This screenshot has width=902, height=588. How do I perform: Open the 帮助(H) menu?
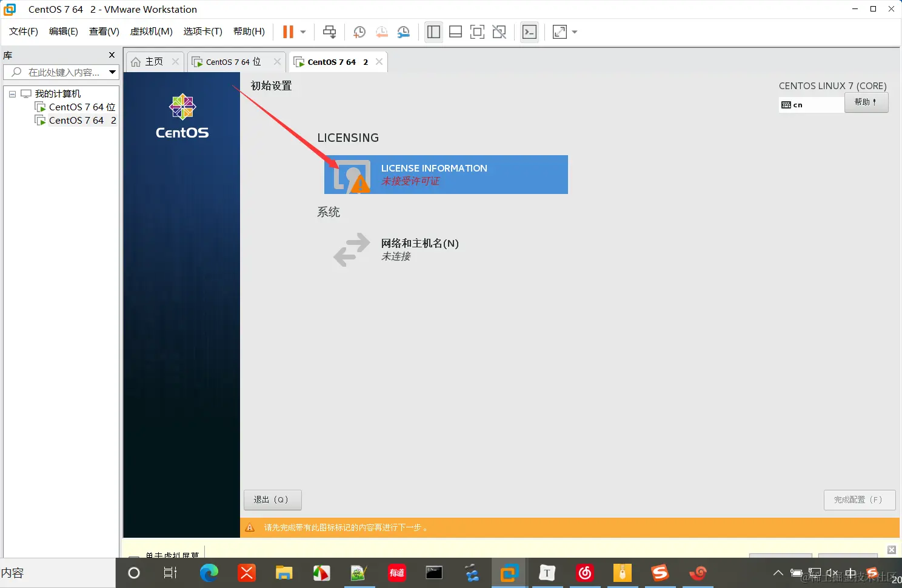(x=249, y=32)
